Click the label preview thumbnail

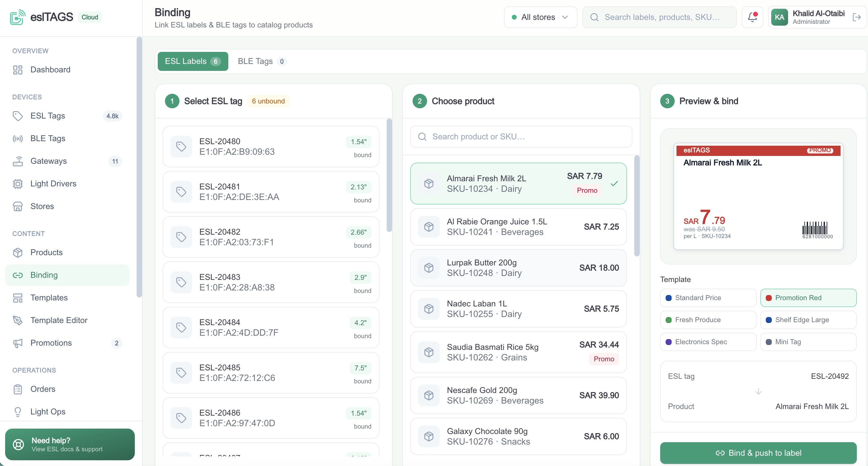[x=758, y=196]
